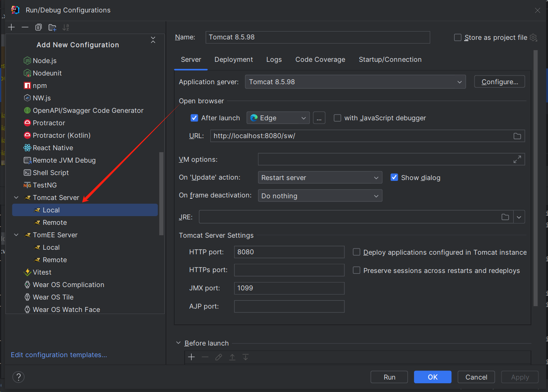548x392 pixels.
Task: Click the Configure... button
Action: click(499, 82)
